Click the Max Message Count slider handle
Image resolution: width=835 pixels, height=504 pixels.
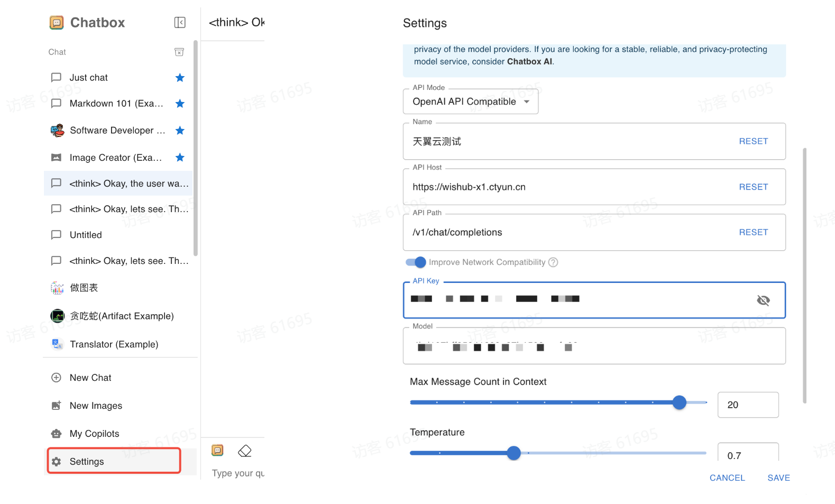click(x=680, y=402)
